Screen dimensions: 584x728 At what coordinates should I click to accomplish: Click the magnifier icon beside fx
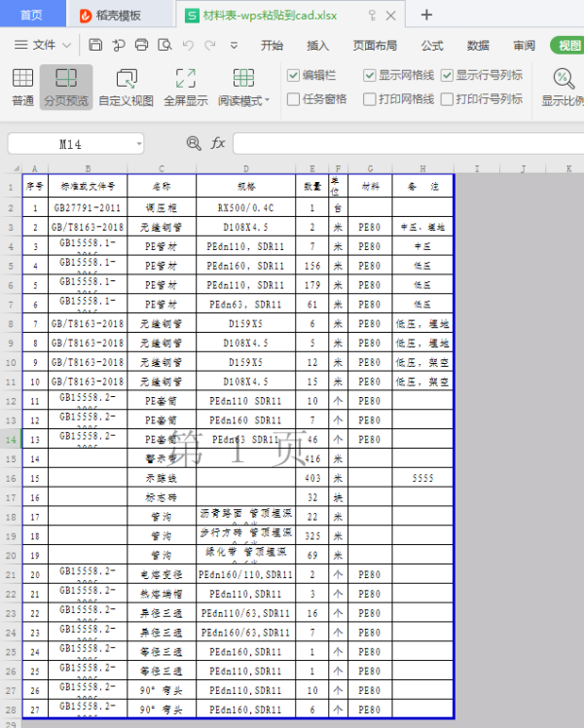(x=194, y=143)
